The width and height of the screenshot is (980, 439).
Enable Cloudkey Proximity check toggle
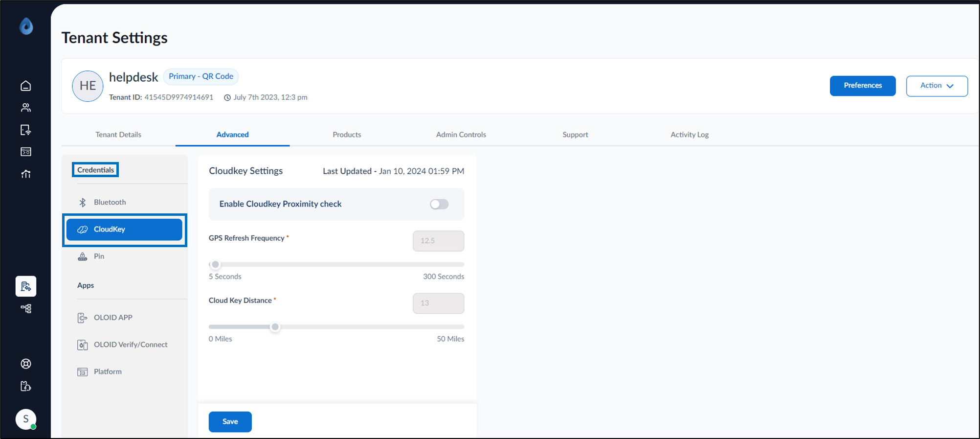439,204
